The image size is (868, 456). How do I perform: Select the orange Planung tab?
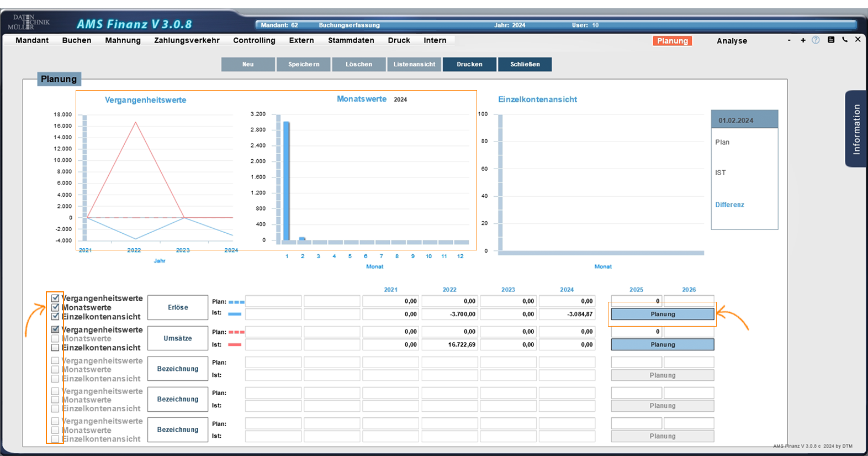click(x=672, y=41)
